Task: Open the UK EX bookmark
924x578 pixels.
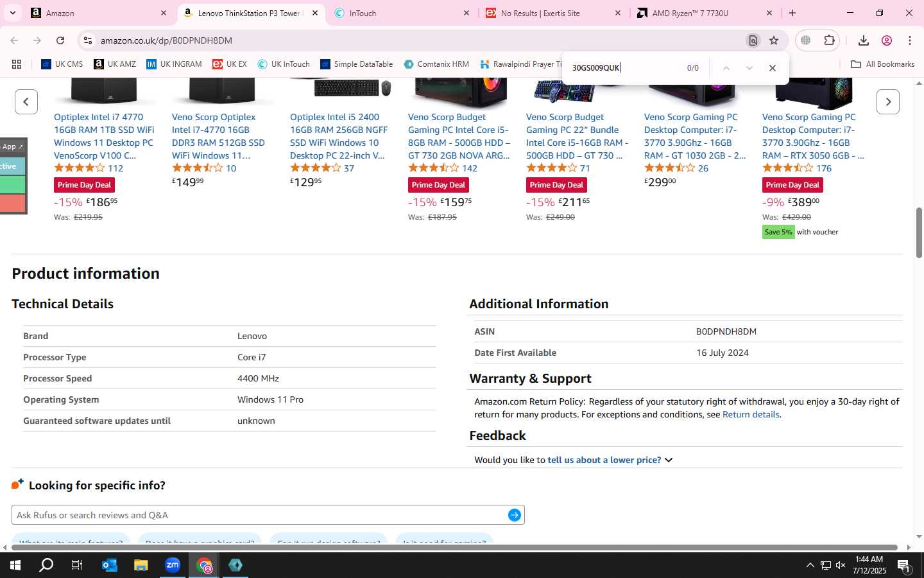Action: click(230, 64)
